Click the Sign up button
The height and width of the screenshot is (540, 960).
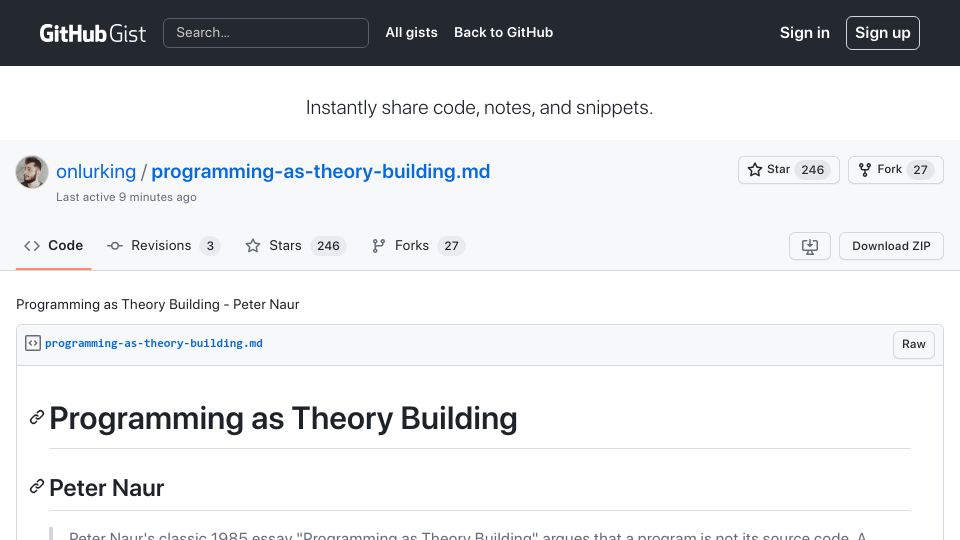coord(882,33)
